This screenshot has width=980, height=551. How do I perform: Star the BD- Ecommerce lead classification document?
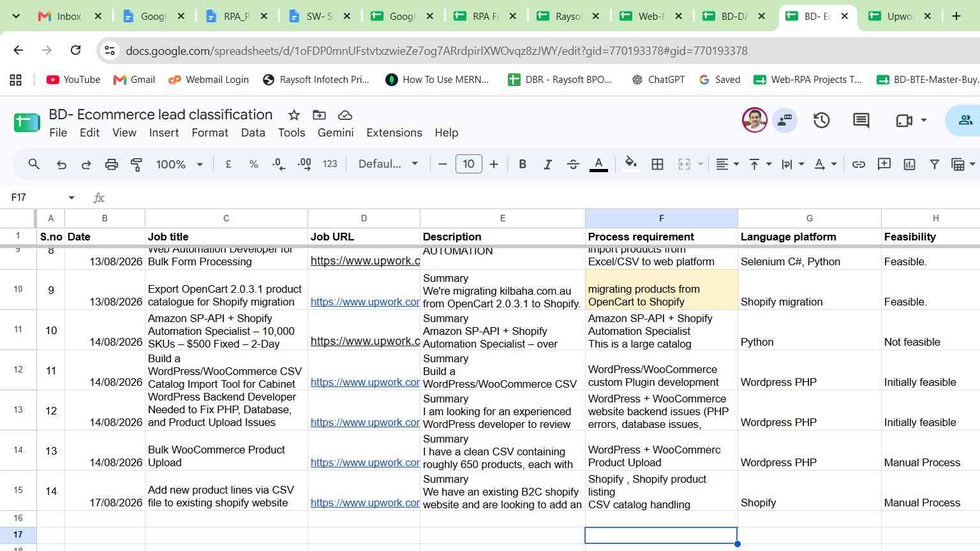click(x=294, y=115)
